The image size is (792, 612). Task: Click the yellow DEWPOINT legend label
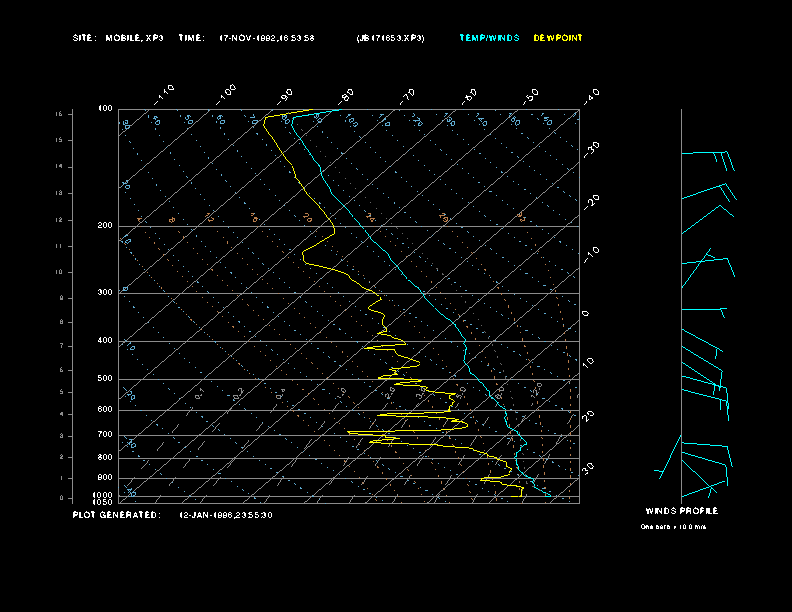[557, 38]
